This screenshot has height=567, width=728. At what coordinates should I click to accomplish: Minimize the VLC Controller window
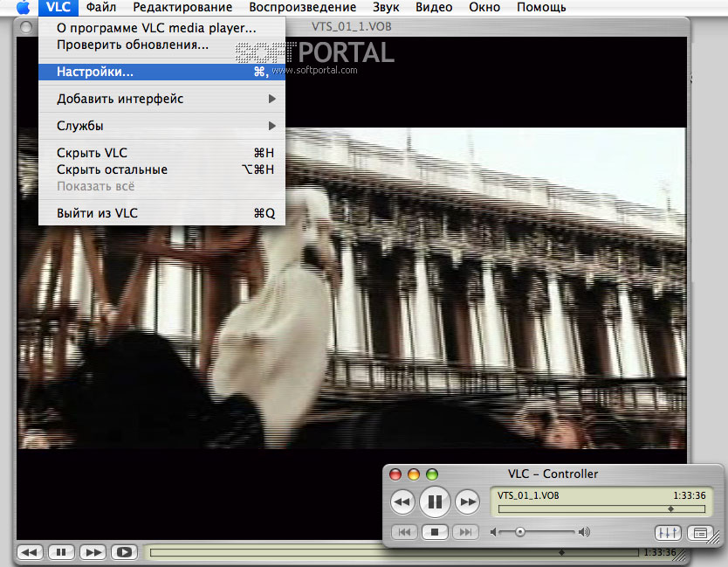[413, 474]
